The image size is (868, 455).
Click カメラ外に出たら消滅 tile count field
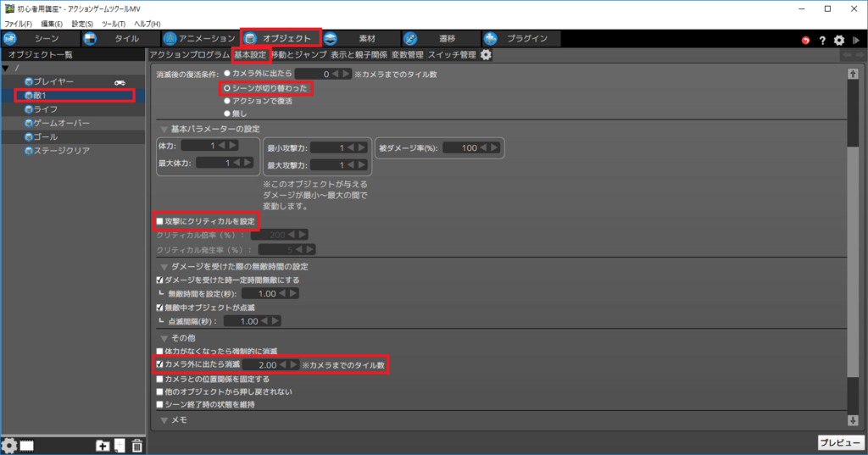point(270,365)
